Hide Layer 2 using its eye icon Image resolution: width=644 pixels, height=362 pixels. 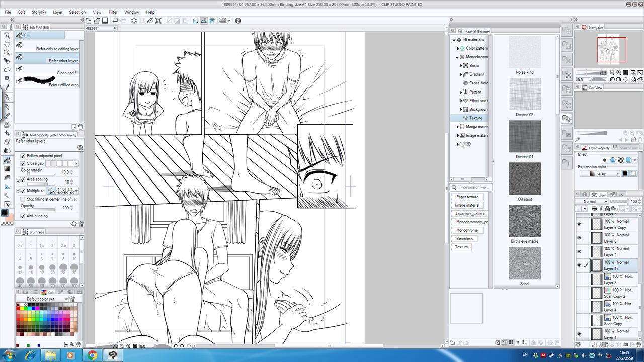coord(579,251)
